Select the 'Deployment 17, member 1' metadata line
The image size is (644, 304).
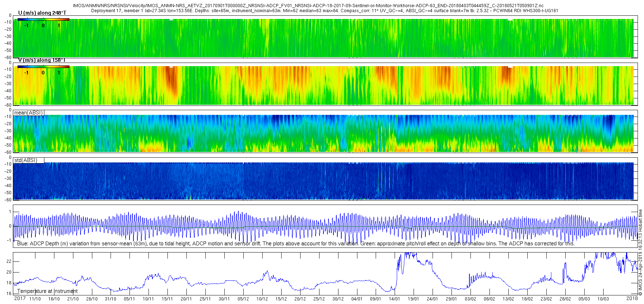tap(325, 11)
